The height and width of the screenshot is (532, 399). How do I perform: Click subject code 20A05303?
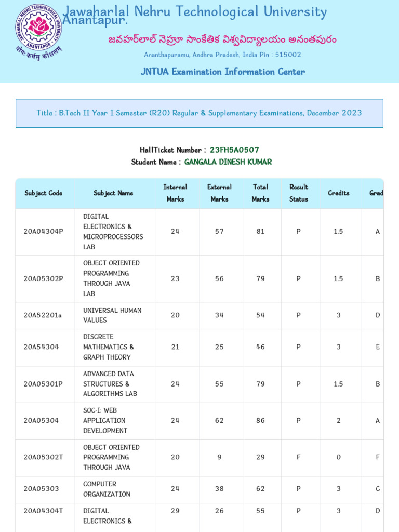pos(41,488)
